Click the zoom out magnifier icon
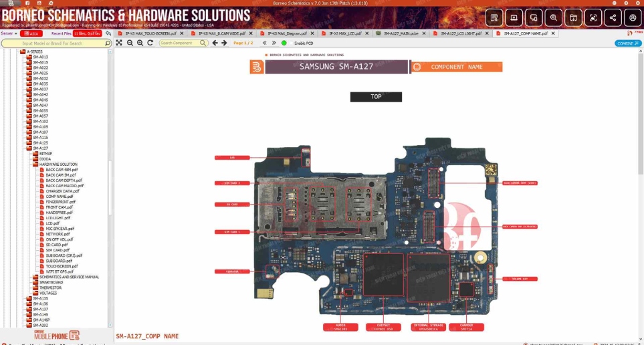 [x=130, y=43]
